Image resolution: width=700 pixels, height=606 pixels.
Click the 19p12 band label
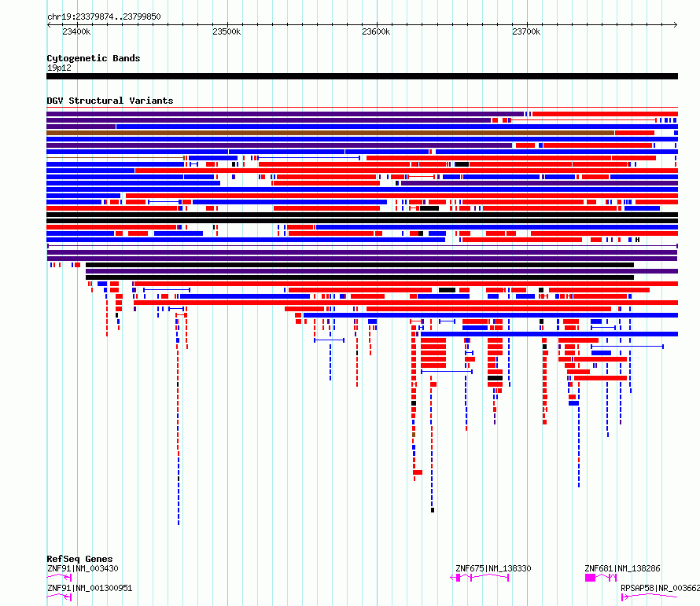pos(59,68)
